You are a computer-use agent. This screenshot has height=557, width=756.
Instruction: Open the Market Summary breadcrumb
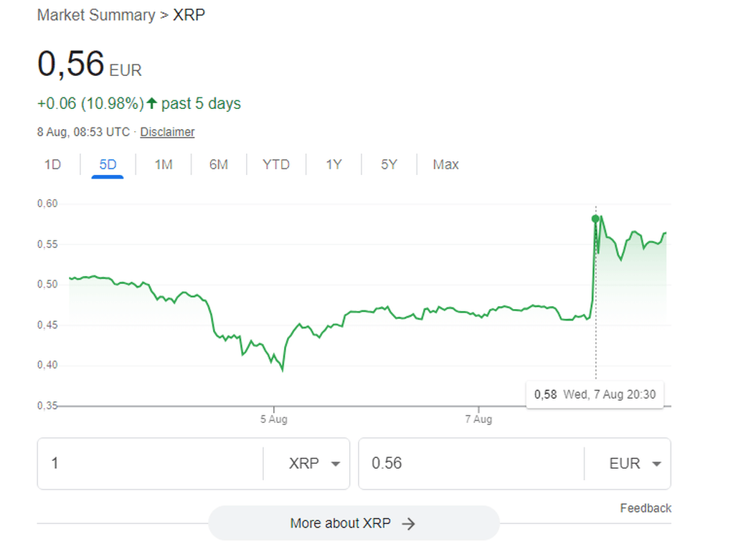[x=96, y=15]
